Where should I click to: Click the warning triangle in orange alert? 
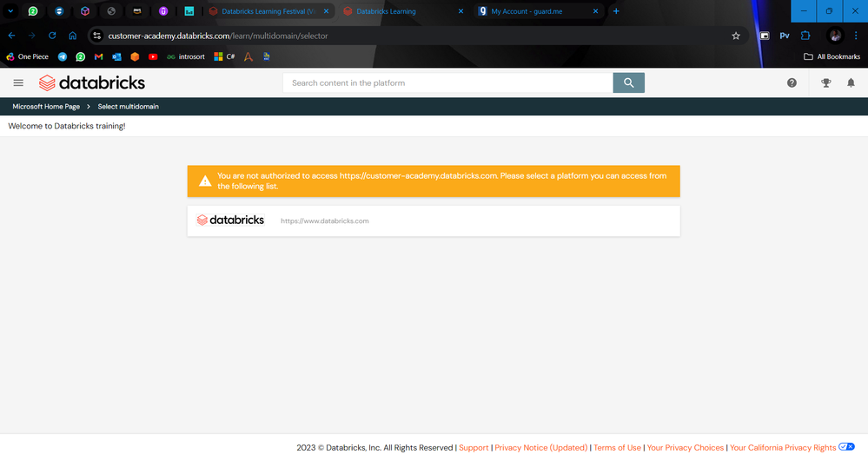point(205,181)
